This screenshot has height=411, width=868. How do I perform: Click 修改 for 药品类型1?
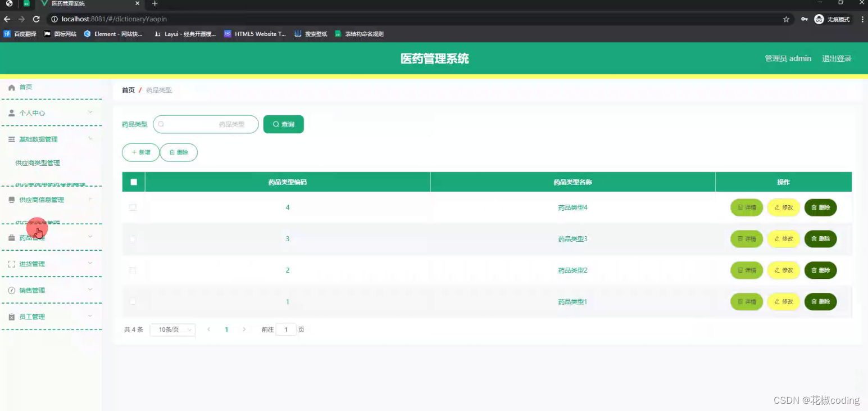coord(784,302)
